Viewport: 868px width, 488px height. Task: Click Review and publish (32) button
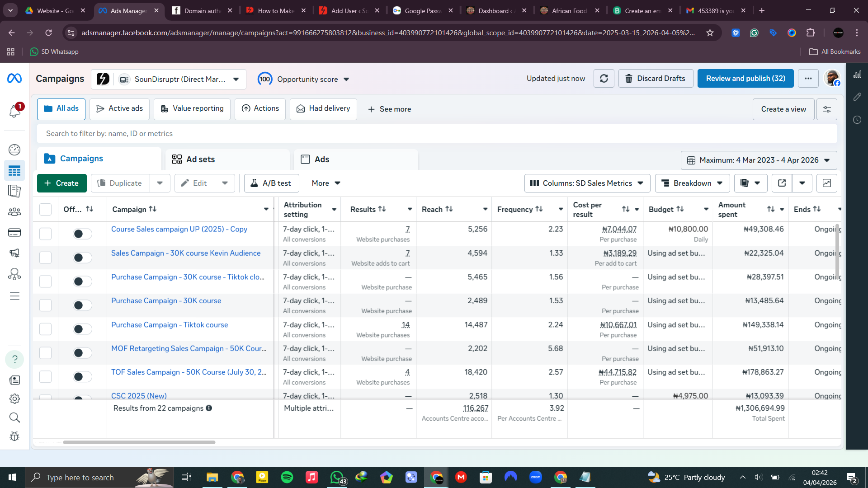tap(745, 79)
